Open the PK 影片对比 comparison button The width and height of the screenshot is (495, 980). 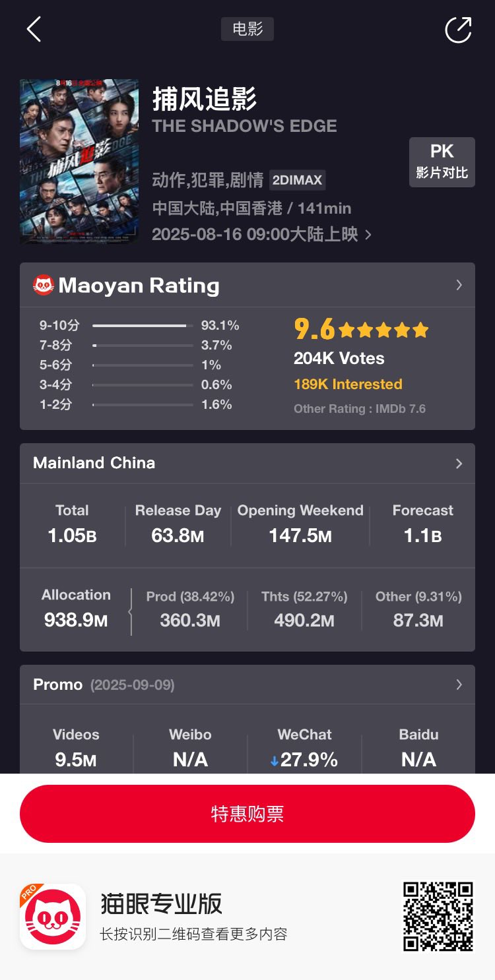(x=442, y=162)
